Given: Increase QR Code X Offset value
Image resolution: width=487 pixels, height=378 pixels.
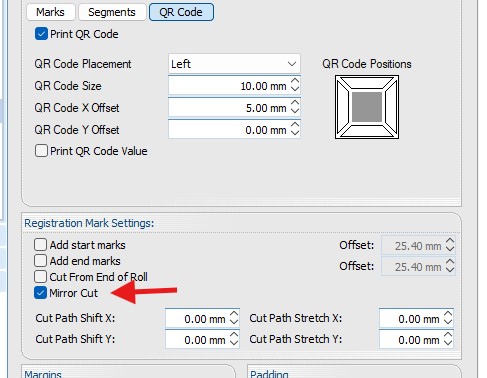Looking at the screenshot, I should (295, 103).
